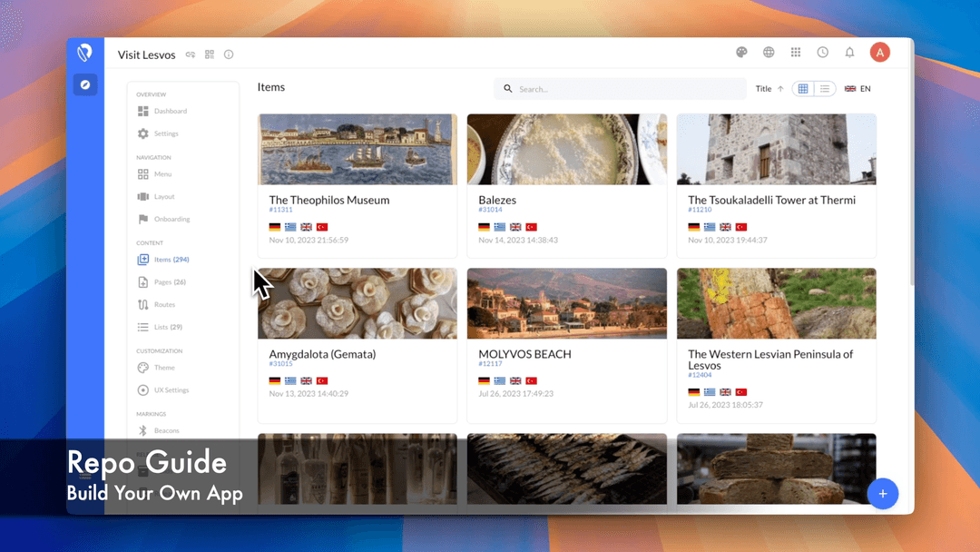Open the theme palette icon in top bar
Viewport: 980px width, 552px height.
click(741, 53)
